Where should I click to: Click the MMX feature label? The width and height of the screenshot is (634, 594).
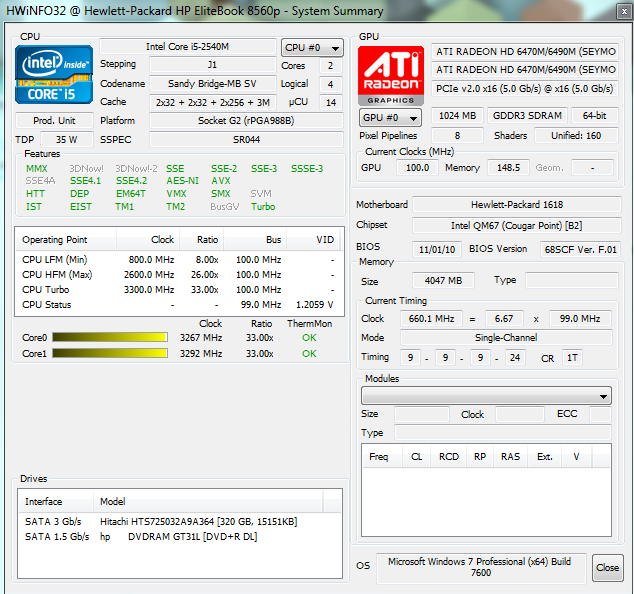click(37, 169)
